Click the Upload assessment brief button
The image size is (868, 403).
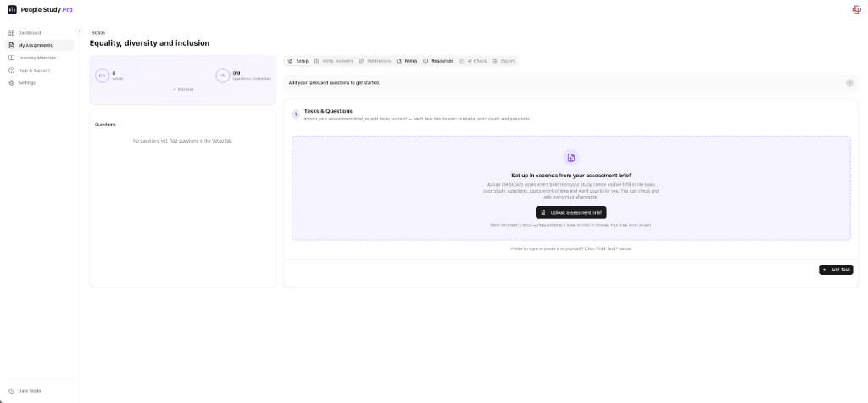tap(570, 212)
